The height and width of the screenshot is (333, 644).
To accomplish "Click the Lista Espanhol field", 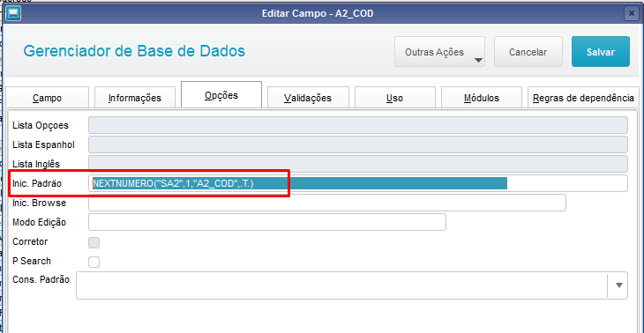I will click(x=358, y=144).
